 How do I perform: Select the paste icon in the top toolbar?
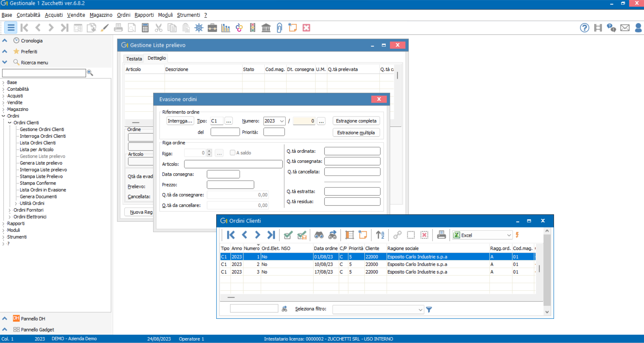(x=186, y=28)
